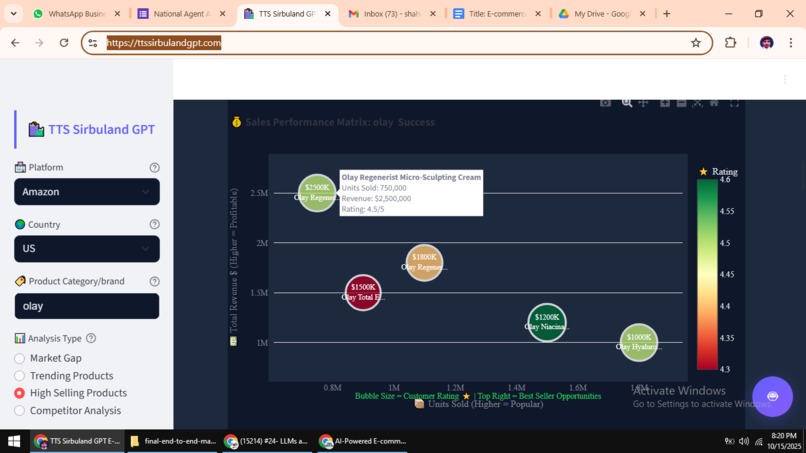The height and width of the screenshot is (453, 806).
Task: Click the volume icon in the system tray
Action: [744, 441]
